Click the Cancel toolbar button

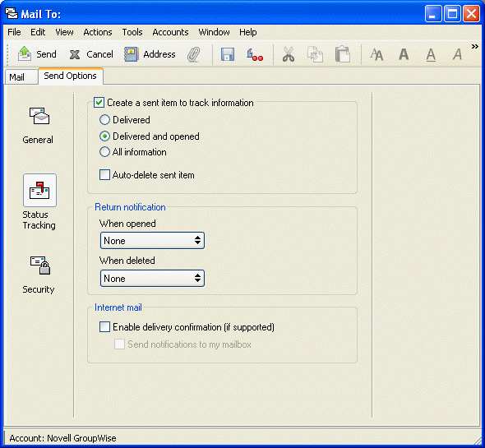click(91, 54)
